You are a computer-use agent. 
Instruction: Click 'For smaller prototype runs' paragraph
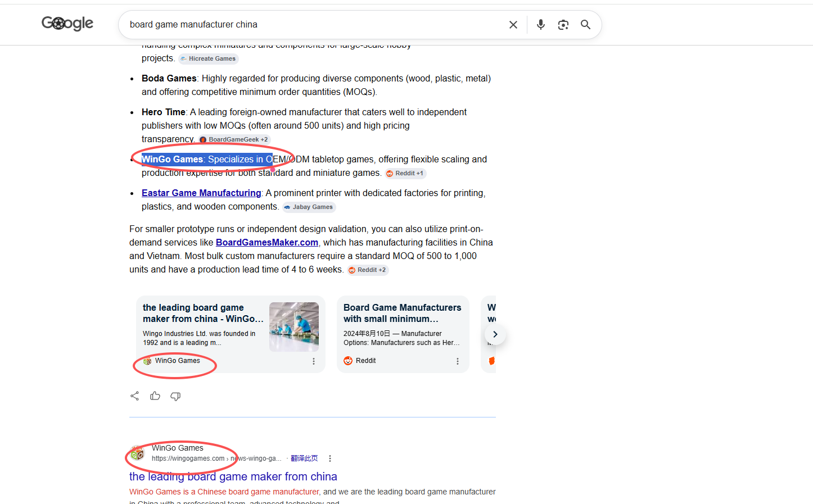click(x=311, y=249)
